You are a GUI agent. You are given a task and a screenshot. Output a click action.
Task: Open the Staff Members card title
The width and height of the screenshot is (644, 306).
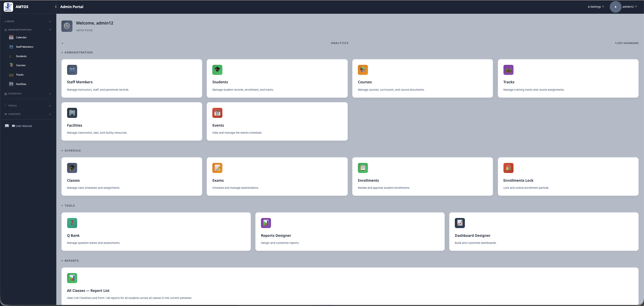[x=80, y=82]
